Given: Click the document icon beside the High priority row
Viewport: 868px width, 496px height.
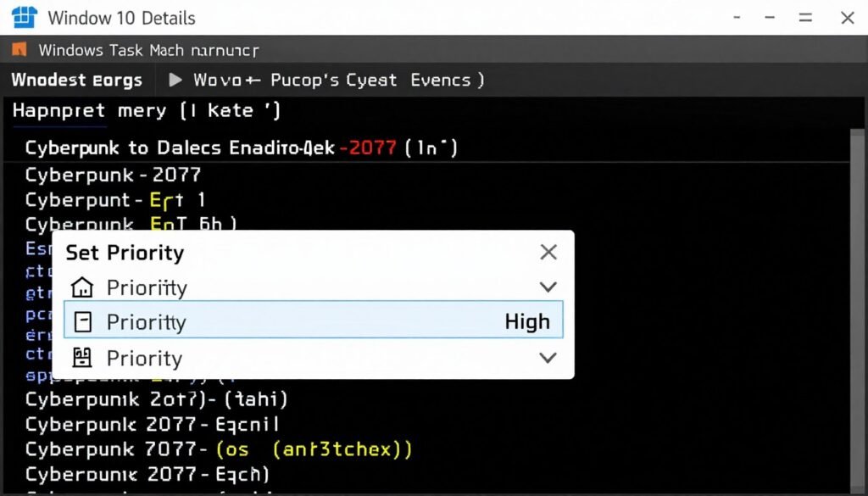Looking at the screenshot, I should tap(82, 321).
